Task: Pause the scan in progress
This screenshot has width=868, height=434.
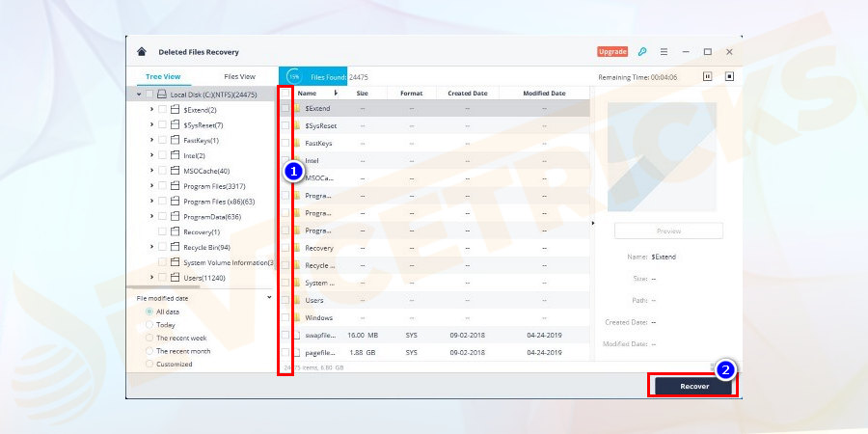Action: click(707, 77)
